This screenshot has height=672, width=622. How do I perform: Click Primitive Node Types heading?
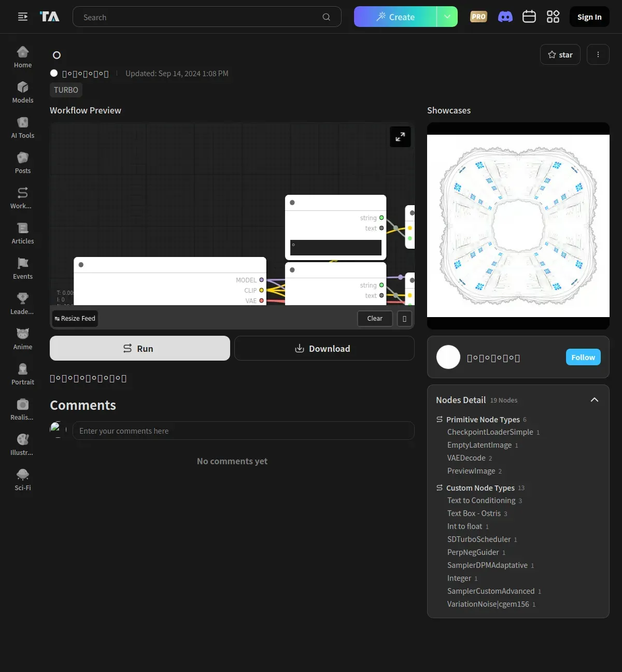(x=483, y=419)
